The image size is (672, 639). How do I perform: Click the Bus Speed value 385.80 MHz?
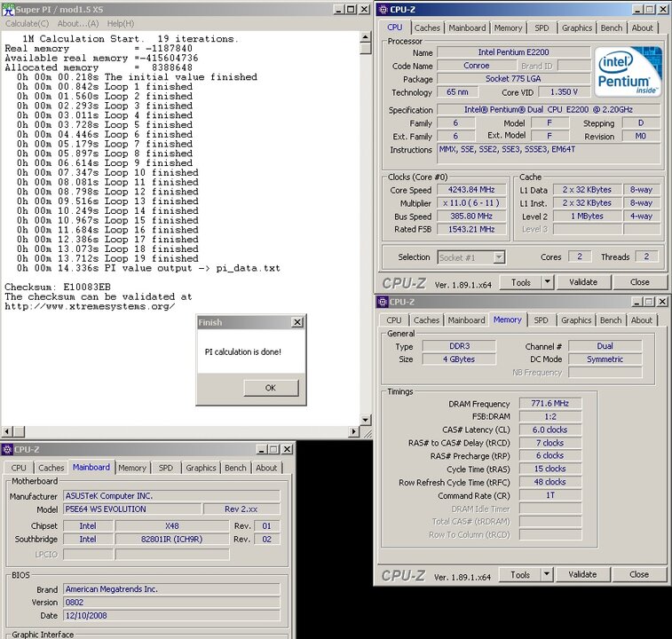coord(471,217)
